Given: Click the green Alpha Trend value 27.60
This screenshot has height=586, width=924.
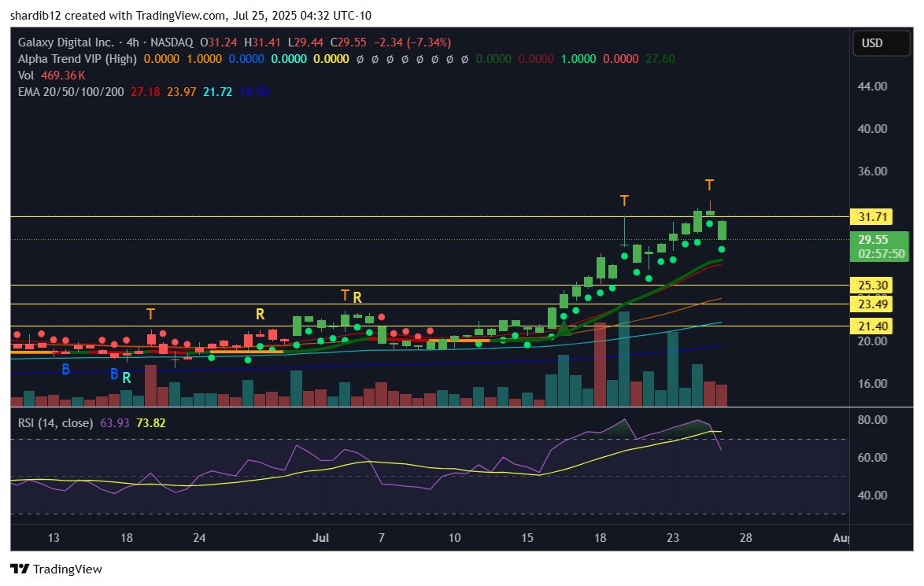Looking at the screenshot, I should point(660,59).
